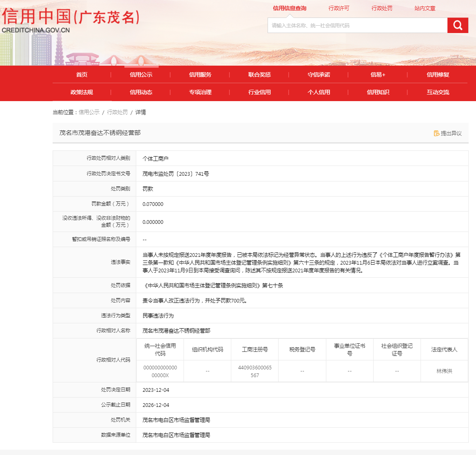Open the 信用公示 menu item
476x455 pixels.
pyautogui.click(x=141, y=75)
